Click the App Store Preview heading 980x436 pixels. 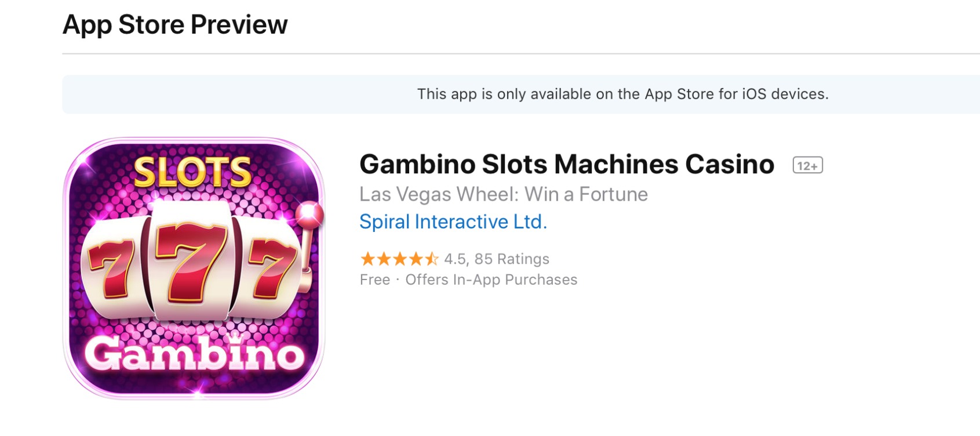175,25
